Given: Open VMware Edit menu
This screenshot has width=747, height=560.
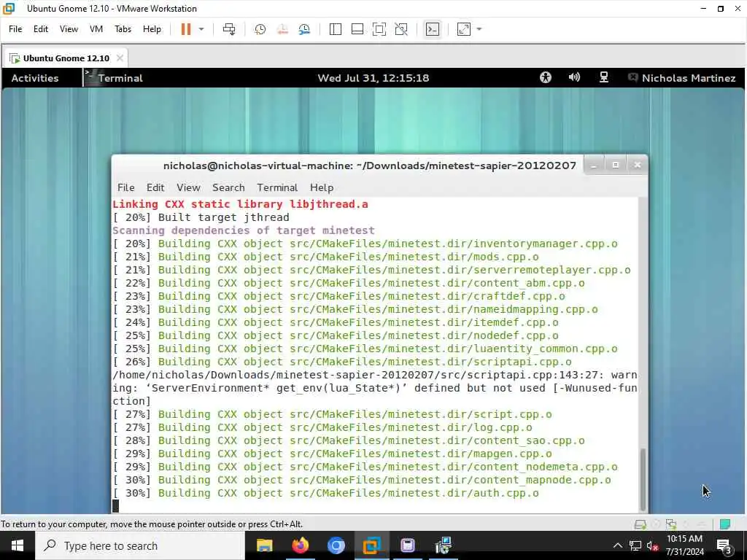Looking at the screenshot, I should click(41, 29).
